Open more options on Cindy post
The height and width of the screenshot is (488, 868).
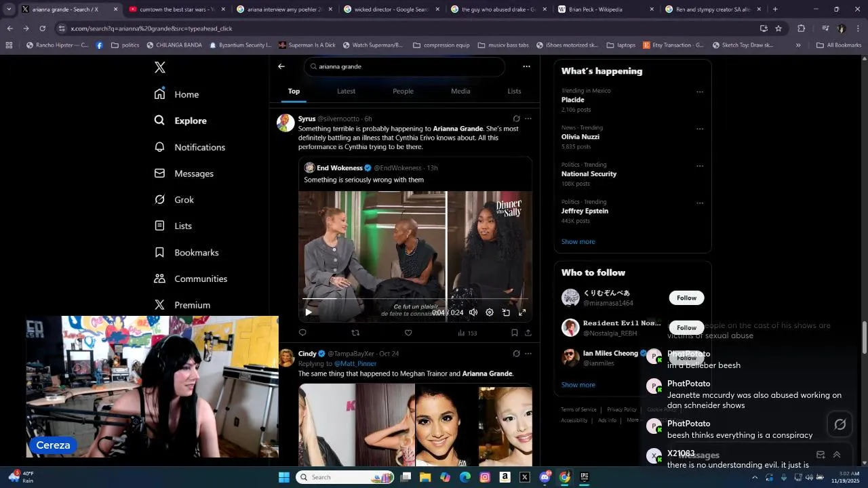point(528,354)
